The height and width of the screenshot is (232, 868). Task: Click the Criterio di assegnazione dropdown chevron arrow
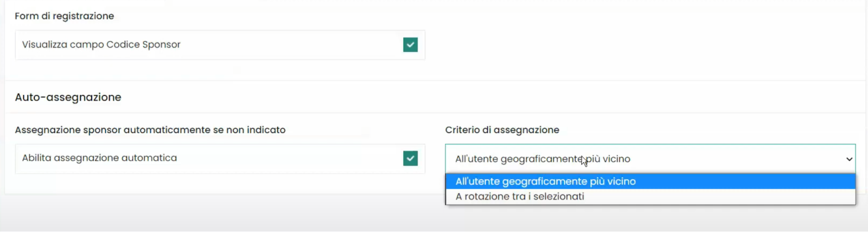[x=849, y=159]
